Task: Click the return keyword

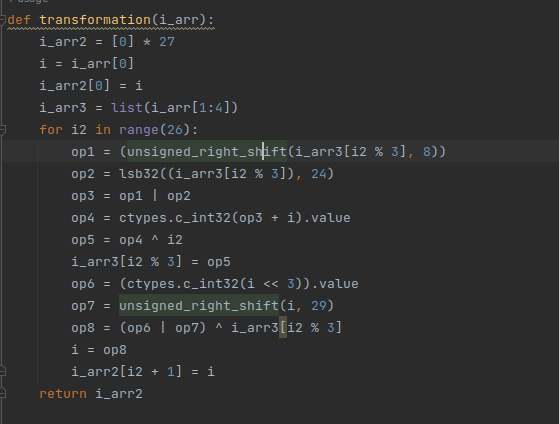Action: 63,394
